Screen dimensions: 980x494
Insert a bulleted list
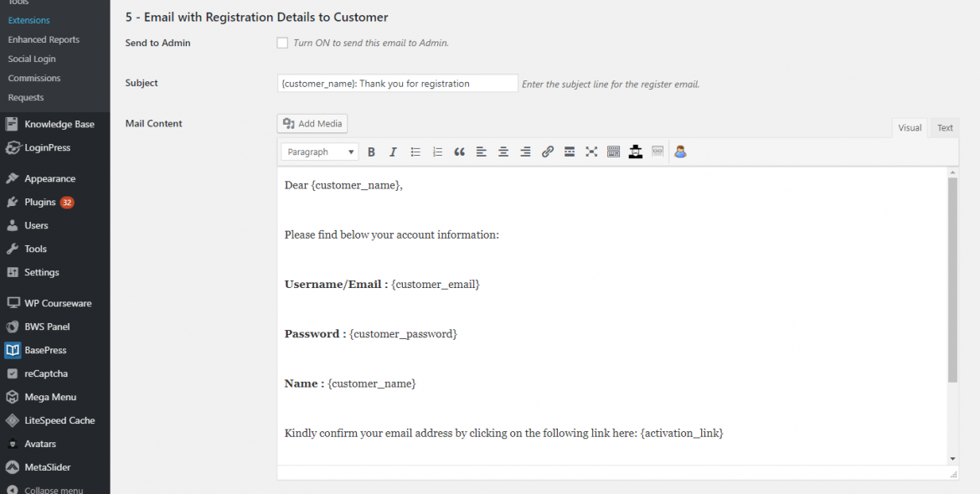click(415, 152)
